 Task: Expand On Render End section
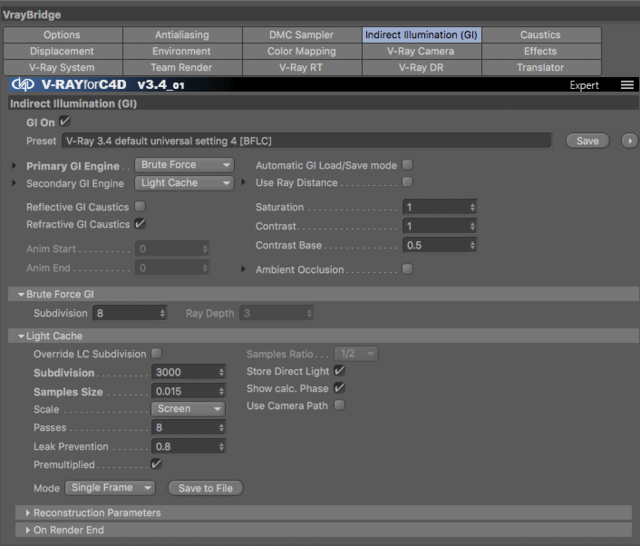click(28, 530)
